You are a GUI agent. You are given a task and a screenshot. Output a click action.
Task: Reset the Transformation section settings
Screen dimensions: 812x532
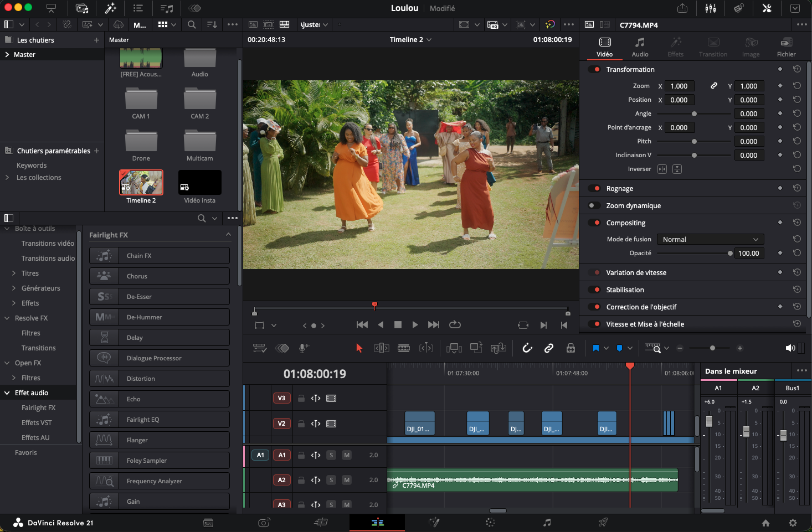(x=796, y=69)
